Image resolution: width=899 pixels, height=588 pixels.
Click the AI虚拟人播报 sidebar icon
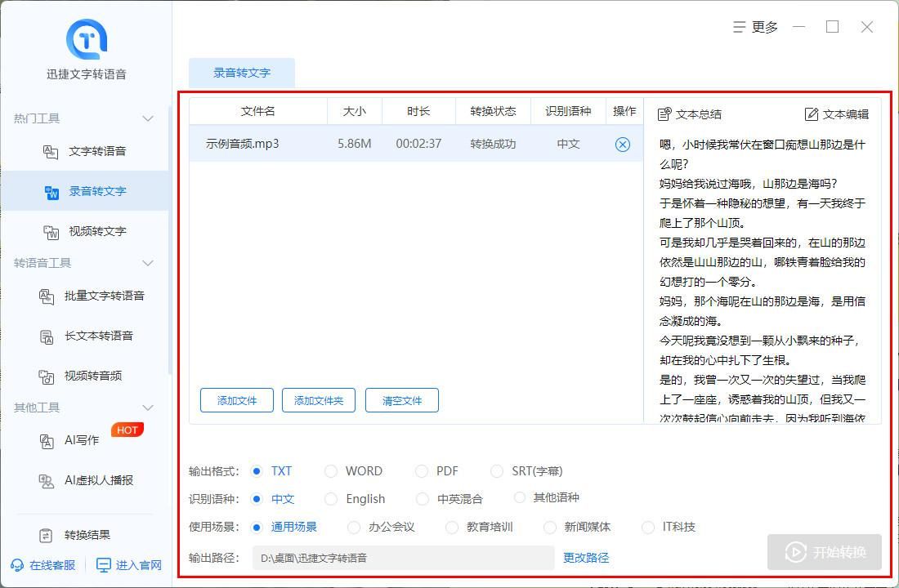pyautogui.click(x=47, y=481)
